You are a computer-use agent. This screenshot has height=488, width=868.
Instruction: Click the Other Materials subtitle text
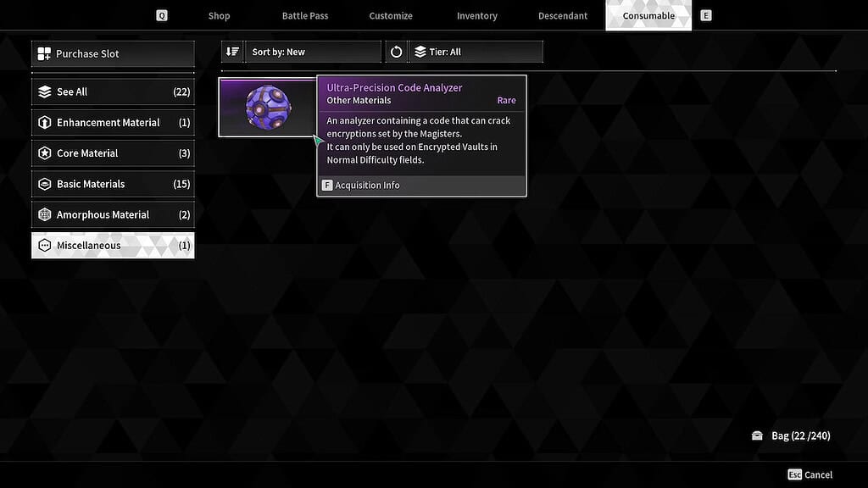[359, 100]
